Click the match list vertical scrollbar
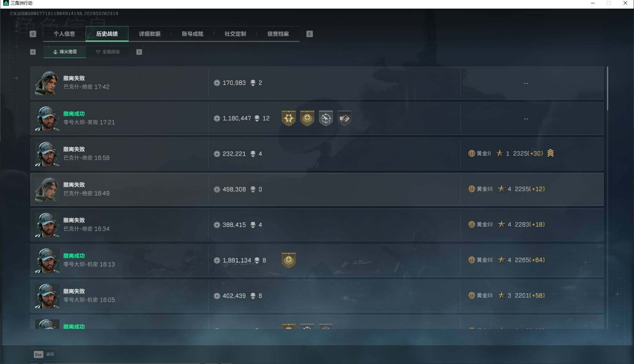634x364 pixels. (607, 88)
